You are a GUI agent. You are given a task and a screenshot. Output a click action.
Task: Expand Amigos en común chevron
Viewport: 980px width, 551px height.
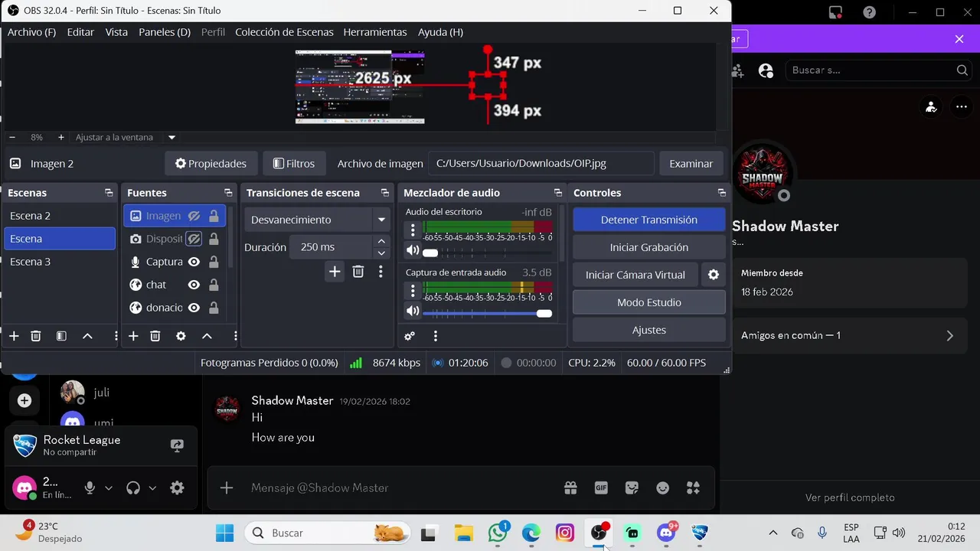[950, 336]
